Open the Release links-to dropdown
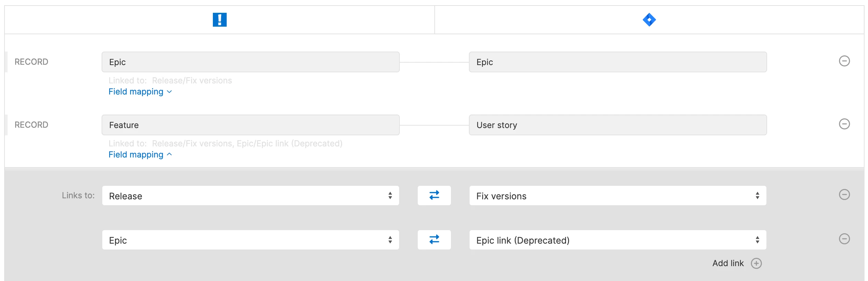The height and width of the screenshot is (281, 868). pyautogui.click(x=250, y=196)
